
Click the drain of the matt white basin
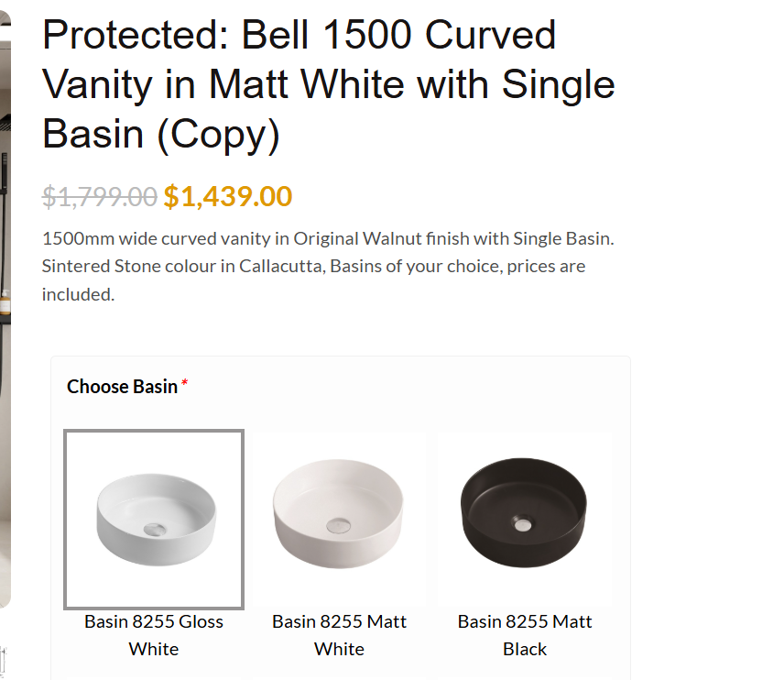339,525
